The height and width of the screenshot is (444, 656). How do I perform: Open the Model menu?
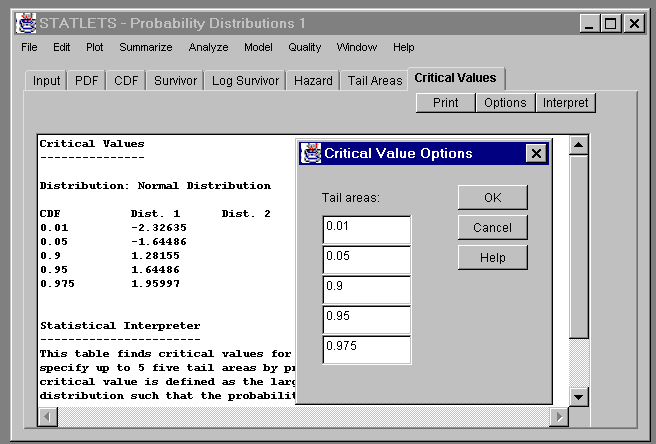(258, 47)
